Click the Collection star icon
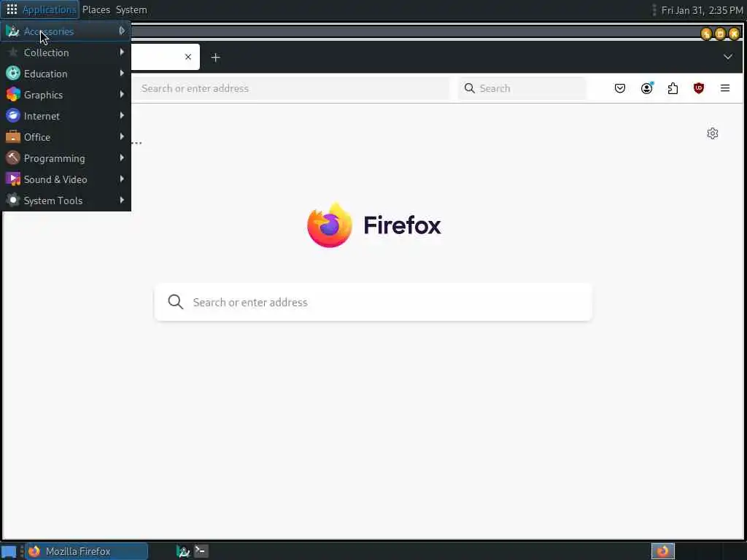The width and height of the screenshot is (747, 560). [x=13, y=52]
